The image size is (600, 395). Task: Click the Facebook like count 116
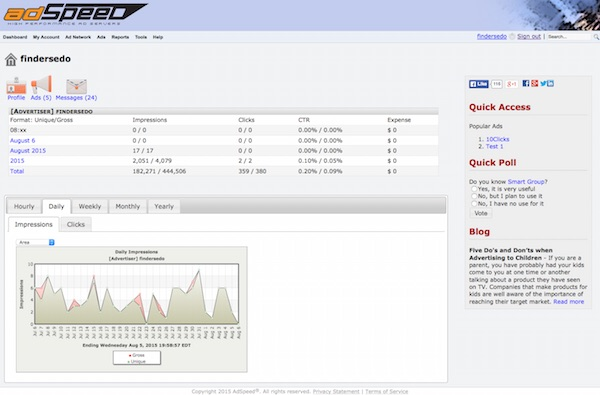click(496, 84)
